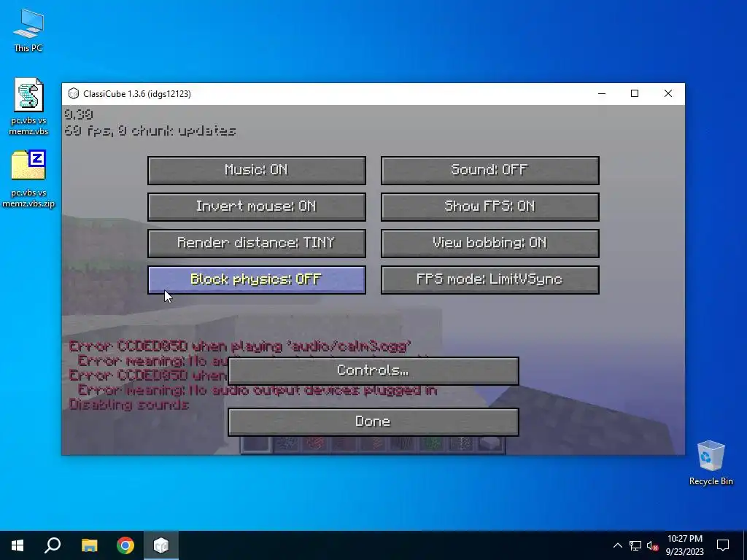The height and width of the screenshot is (560, 747).
Task: Toggle View bobbing: ON setting
Action: click(489, 243)
